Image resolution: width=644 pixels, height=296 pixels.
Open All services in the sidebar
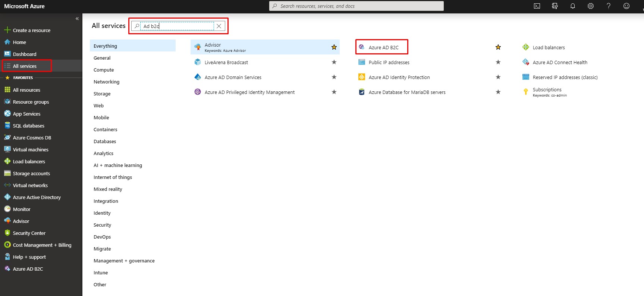pyautogui.click(x=25, y=66)
